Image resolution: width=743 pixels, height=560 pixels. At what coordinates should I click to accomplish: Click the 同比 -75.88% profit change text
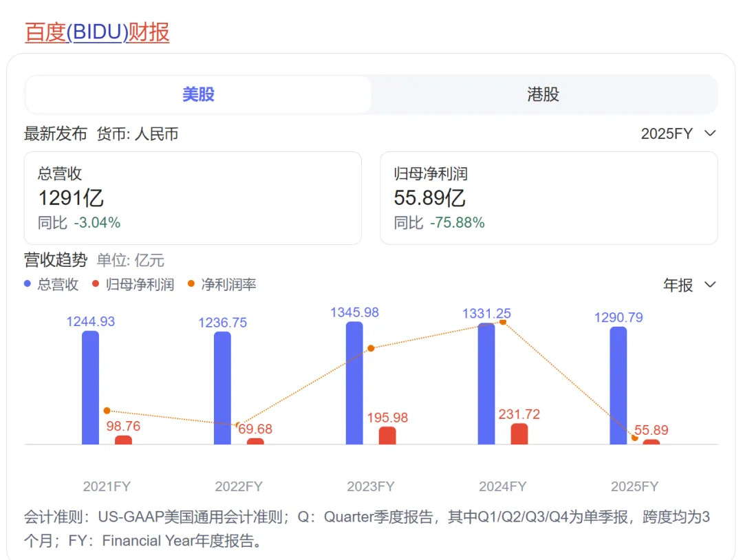(439, 223)
